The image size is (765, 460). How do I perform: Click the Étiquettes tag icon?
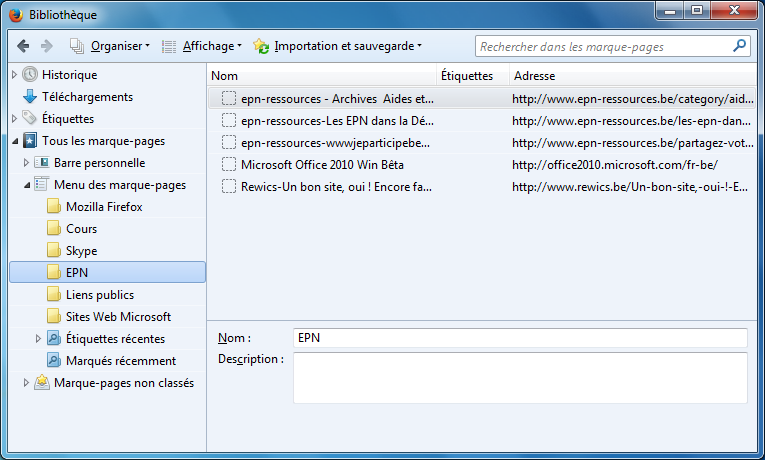pyautogui.click(x=30, y=118)
